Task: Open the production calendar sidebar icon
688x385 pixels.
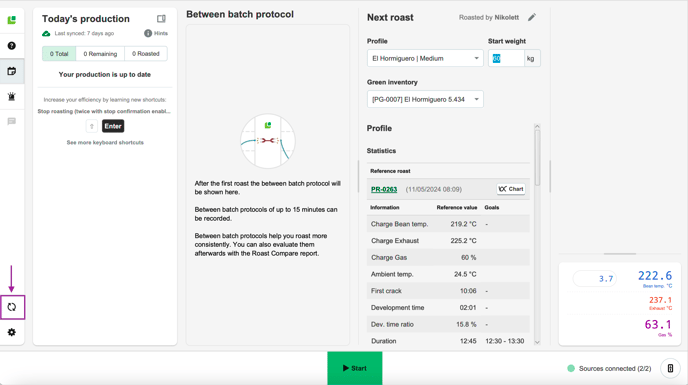Action: coord(12,71)
